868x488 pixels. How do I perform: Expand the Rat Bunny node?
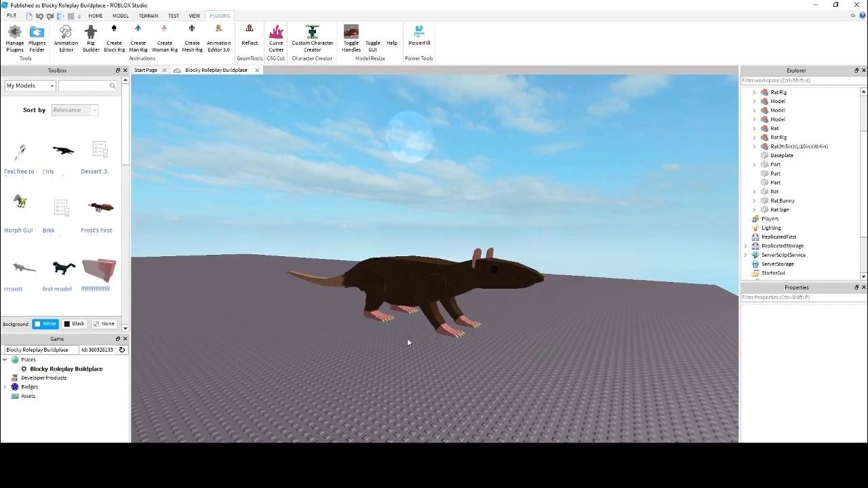tap(754, 201)
